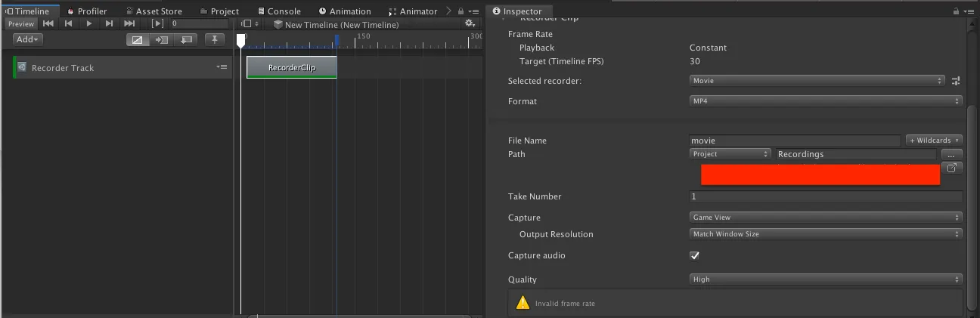Select the Inspector tab

pyautogui.click(x=517, y=11)
